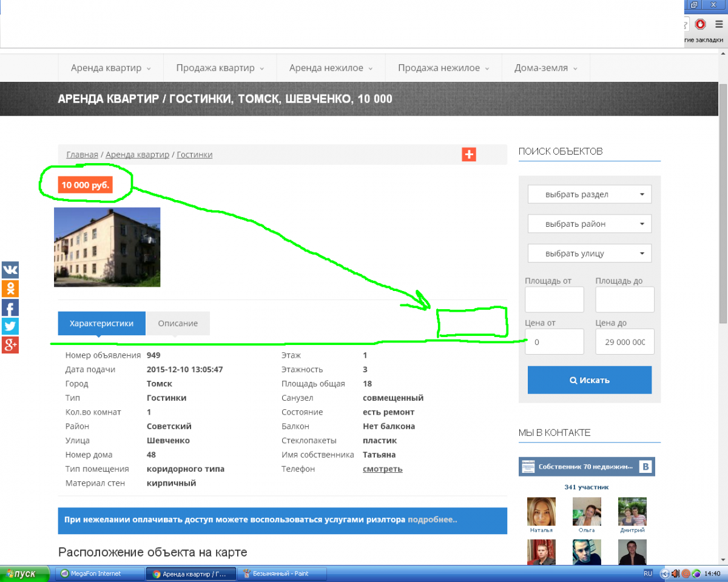Expand the Дома-земля menu

[545, 68]
